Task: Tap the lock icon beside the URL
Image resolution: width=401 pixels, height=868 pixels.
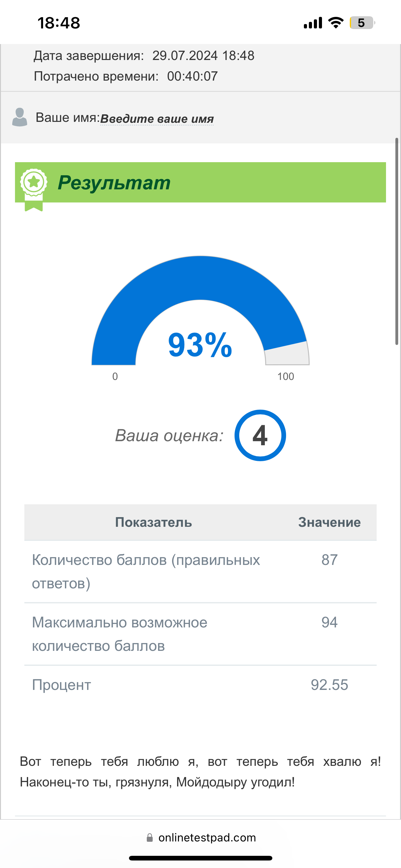Action: (x=150, y=838)
